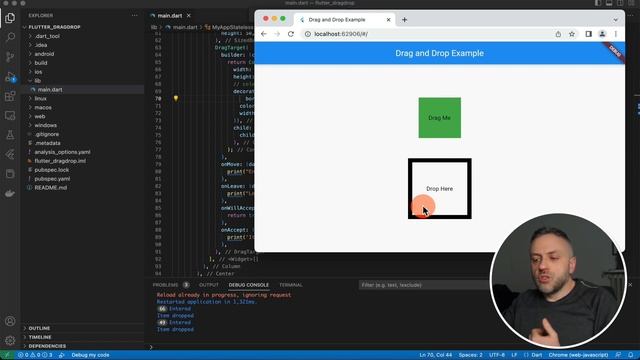This screenshot has height=360, width=640.
Task: Open the Extensions view
Action: (x=10, y=96)
